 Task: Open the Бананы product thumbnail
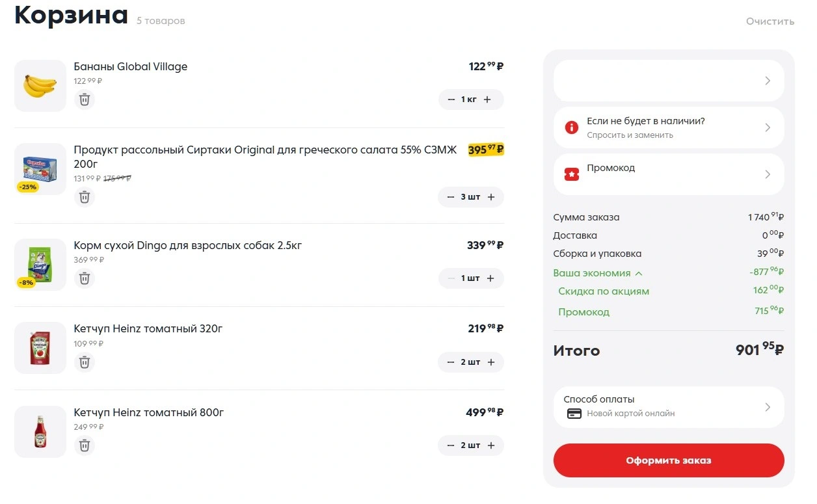coord(40,86)
